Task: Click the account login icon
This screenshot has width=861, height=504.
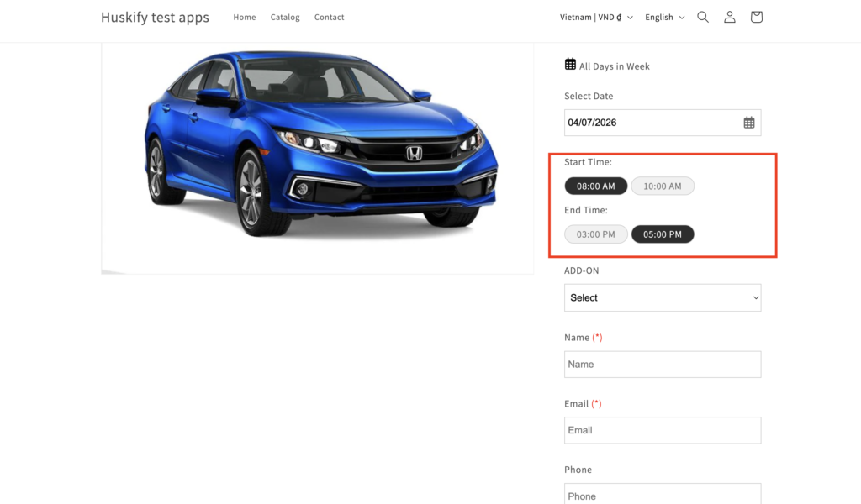Action: tap(730, 17)
